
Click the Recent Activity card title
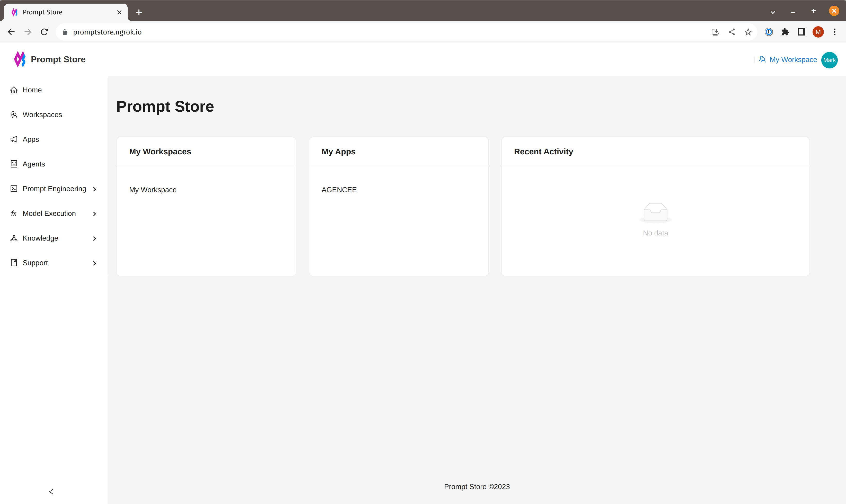543,152
